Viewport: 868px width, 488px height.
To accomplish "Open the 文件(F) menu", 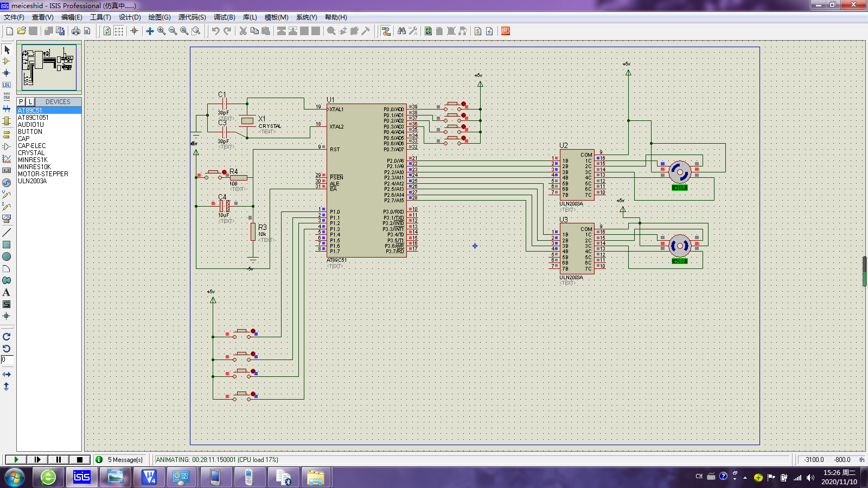I will (14, 17).
